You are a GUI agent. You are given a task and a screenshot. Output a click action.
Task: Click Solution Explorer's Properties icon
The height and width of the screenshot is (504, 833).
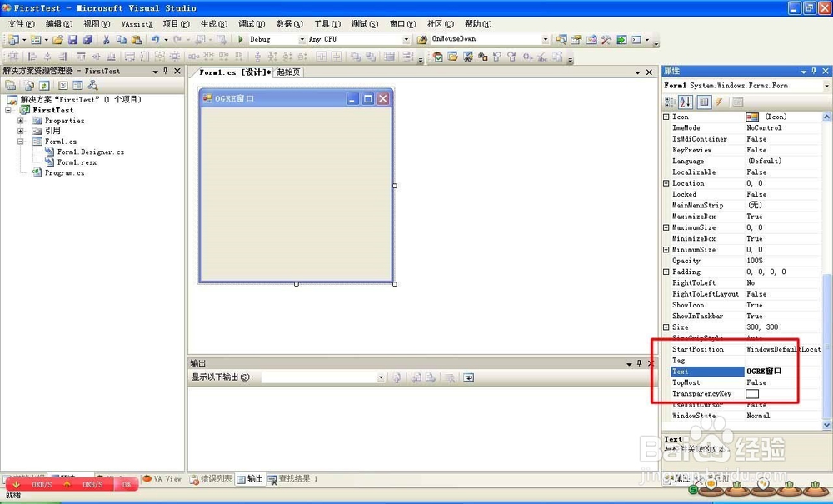click(11, 86)
